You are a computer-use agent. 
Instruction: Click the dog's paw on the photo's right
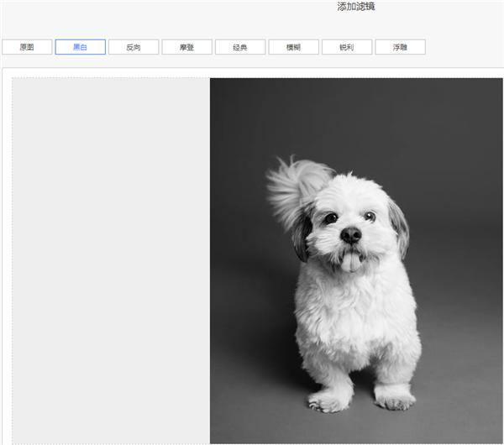click(x=394, y=400)
